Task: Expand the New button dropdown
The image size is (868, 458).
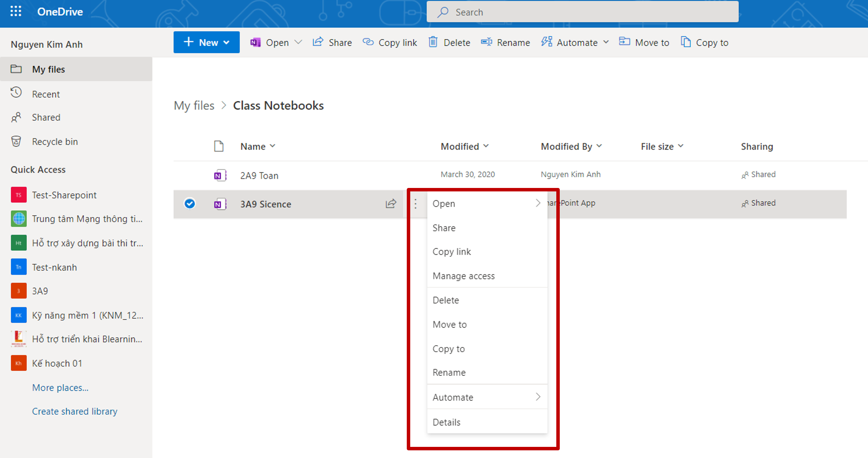Action: [x=227, y=43]
